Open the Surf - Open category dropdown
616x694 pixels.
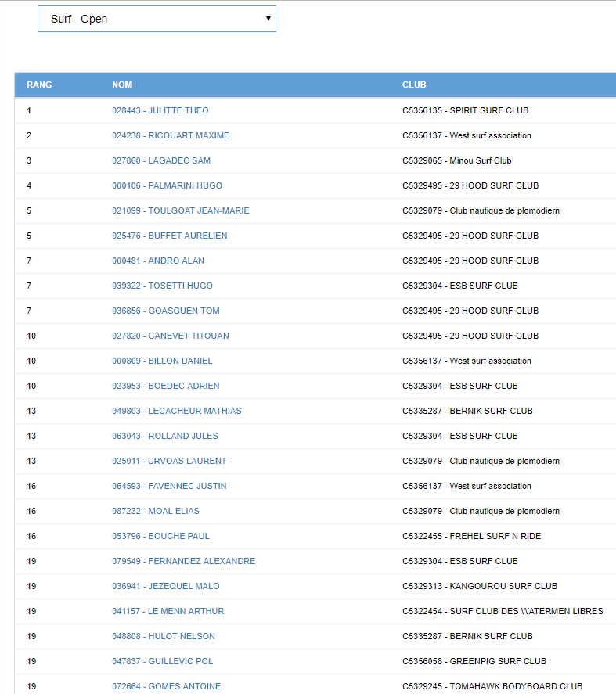click(157, 19)
